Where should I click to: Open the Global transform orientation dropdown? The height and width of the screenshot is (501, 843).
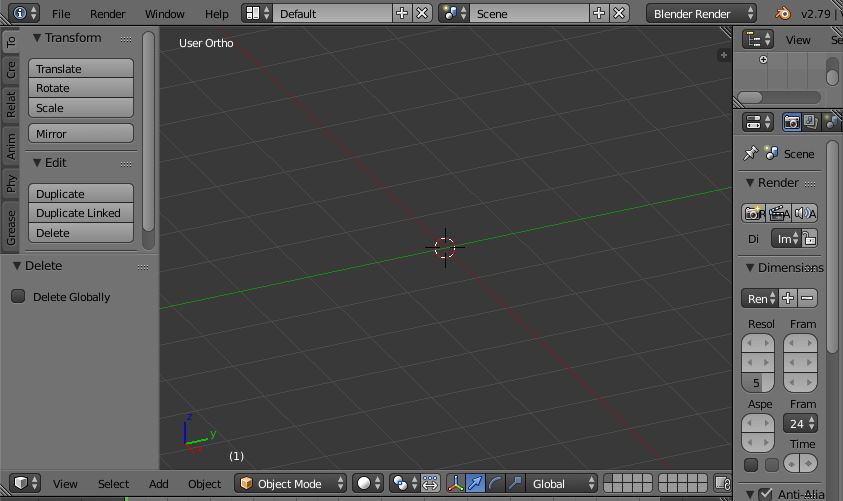click(x=562, y=483)
